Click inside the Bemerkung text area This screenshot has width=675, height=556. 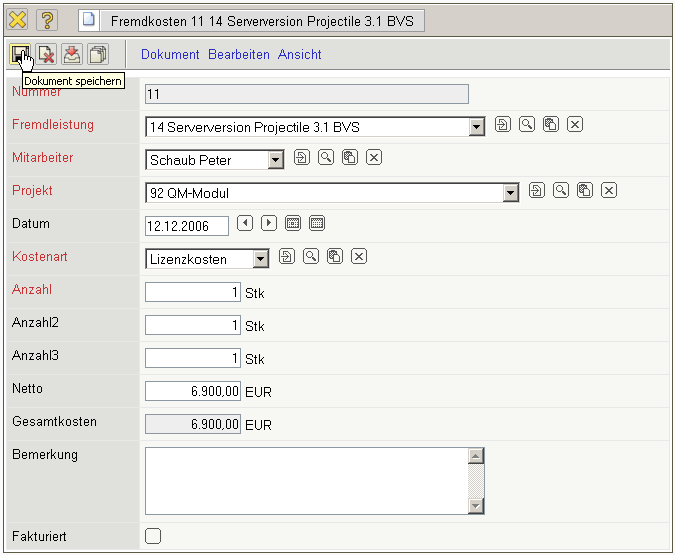pos(306,480)
